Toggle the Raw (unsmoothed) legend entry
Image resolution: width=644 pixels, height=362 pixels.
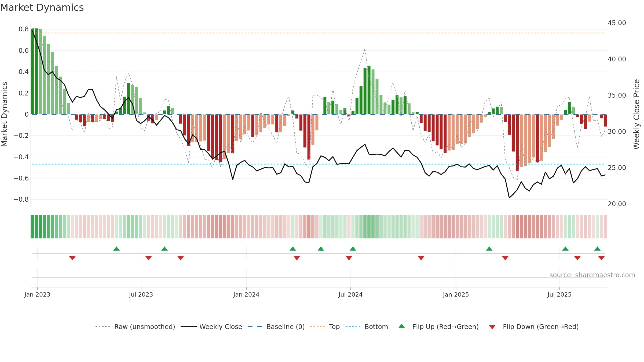pyautogui.click(x=135, y=327)
